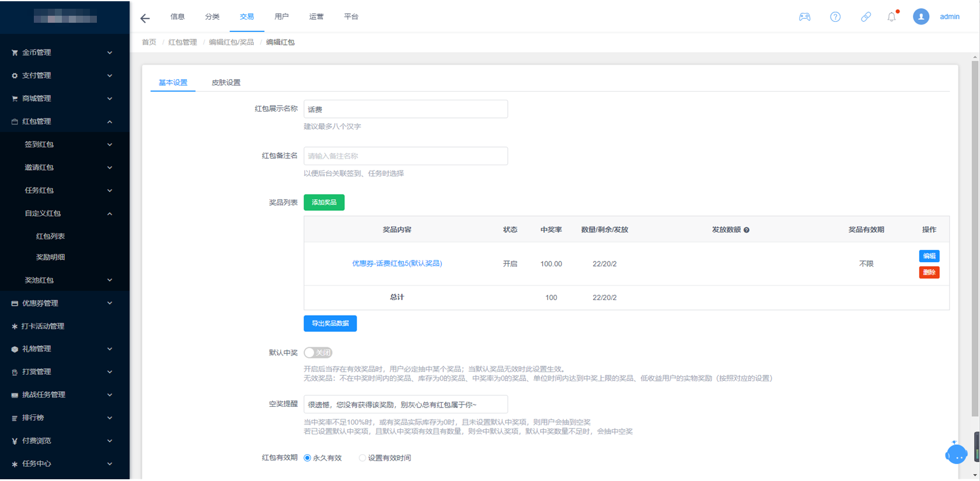Go to 编辑红包/奖品 breadcrumb link

(x=231, y=42)
